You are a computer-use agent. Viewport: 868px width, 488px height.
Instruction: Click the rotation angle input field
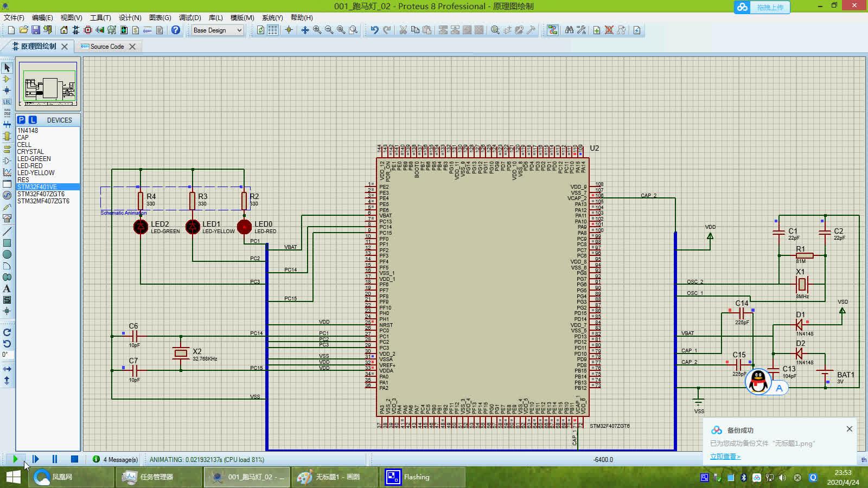(x=7, y=355)
